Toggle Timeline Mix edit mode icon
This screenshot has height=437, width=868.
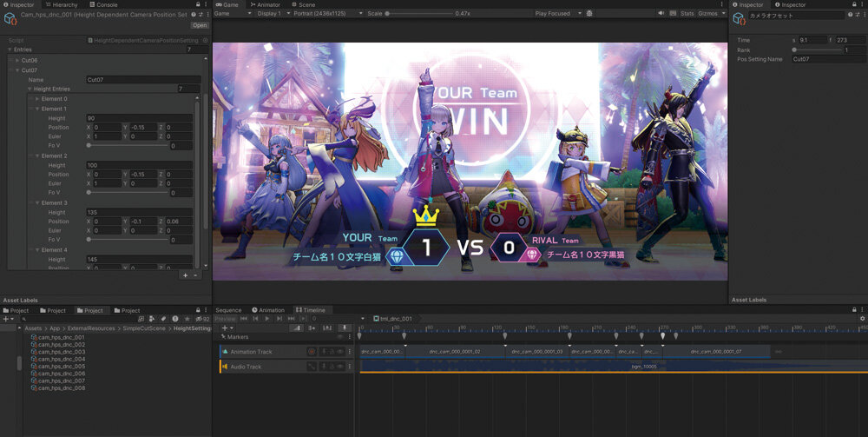coord(297,328)
